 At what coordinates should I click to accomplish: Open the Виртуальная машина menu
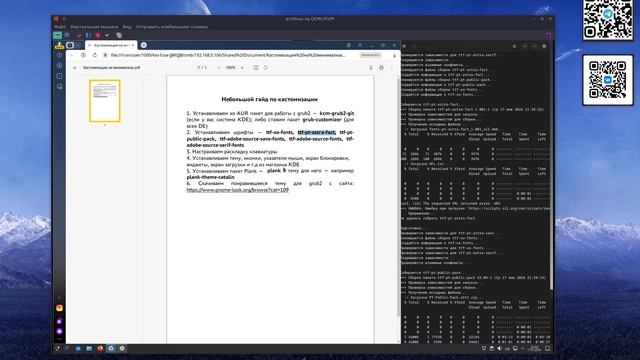point(94,27)
